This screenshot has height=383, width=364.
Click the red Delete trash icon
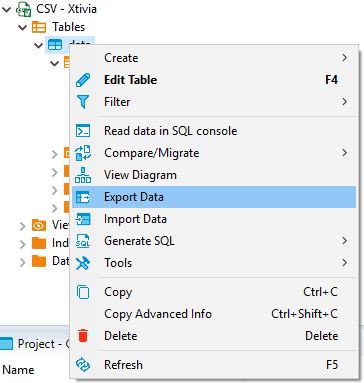[x=83, y=336]
